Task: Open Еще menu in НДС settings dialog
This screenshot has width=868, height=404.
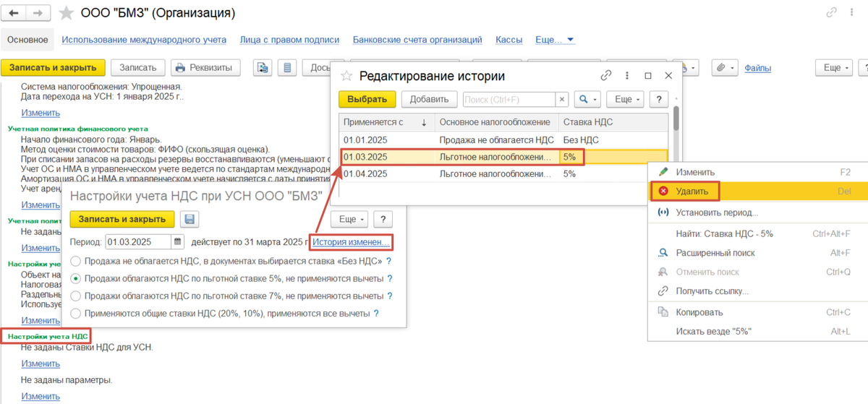Action: click(x=351, y=219)
